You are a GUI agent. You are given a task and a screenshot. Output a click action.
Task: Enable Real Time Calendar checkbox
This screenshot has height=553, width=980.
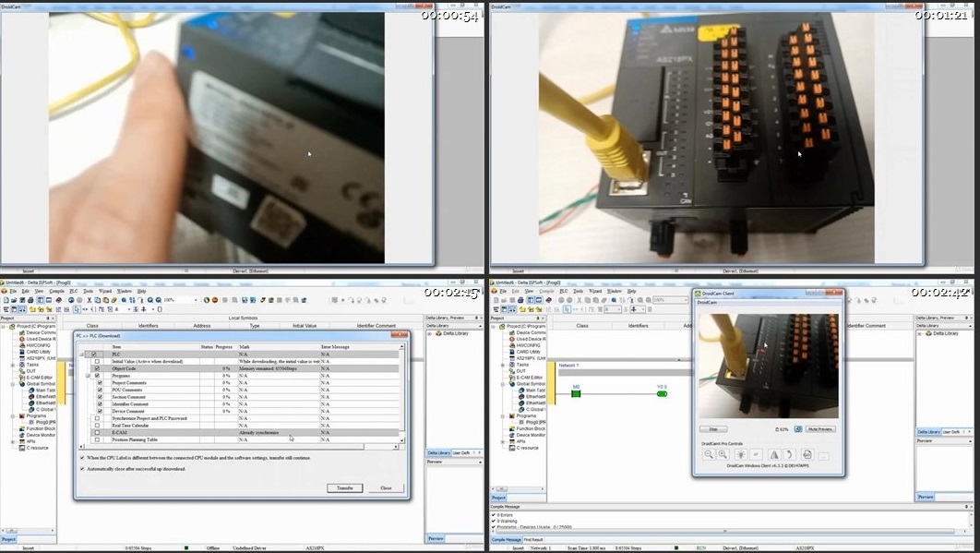click(97, 426)
